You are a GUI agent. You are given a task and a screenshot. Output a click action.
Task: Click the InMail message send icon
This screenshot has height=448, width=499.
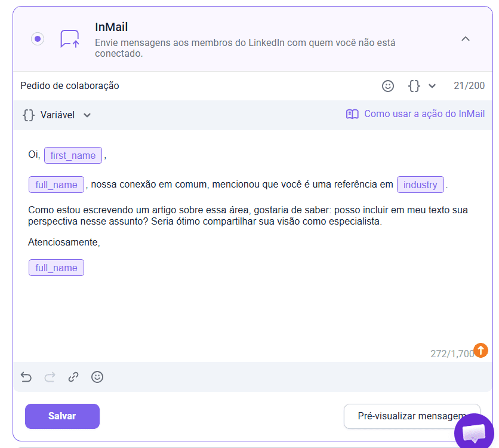click(x=70, y=39)
